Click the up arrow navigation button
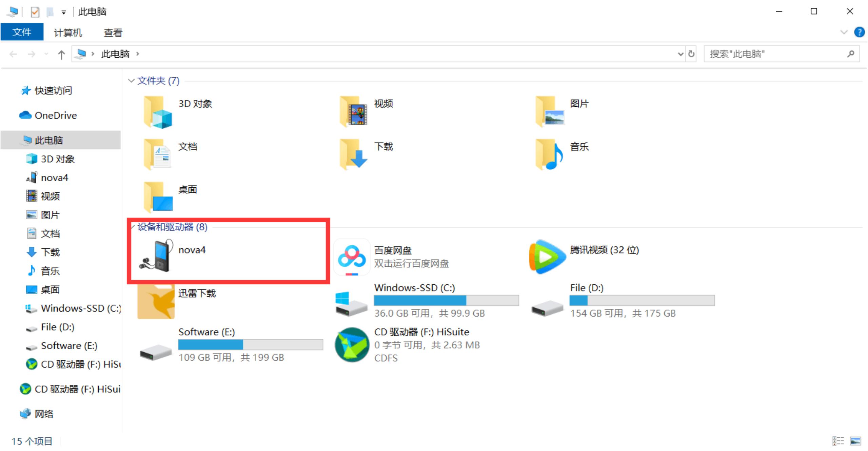Viewport: 868px width, 451px height. [61, 54]
